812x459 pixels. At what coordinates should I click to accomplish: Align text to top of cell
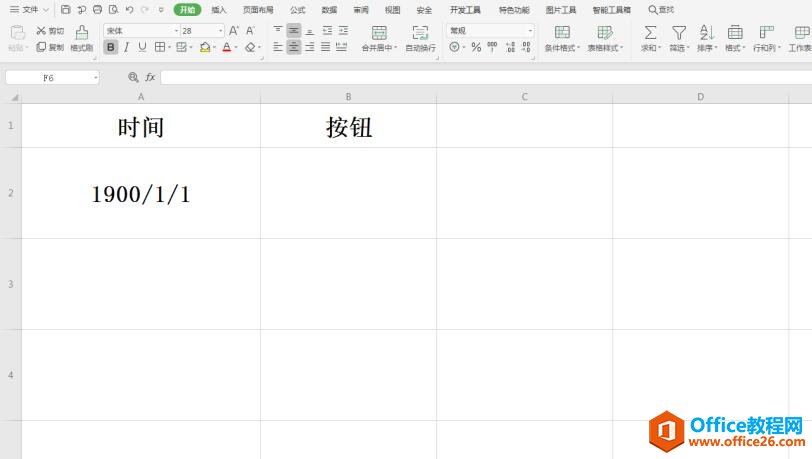pos(278,31)
